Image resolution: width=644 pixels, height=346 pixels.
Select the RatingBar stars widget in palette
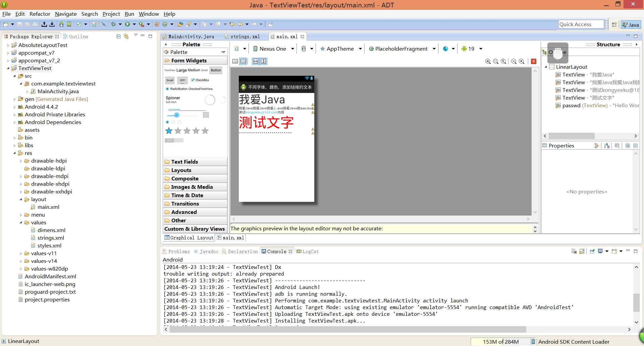click(x=187, y=131)
